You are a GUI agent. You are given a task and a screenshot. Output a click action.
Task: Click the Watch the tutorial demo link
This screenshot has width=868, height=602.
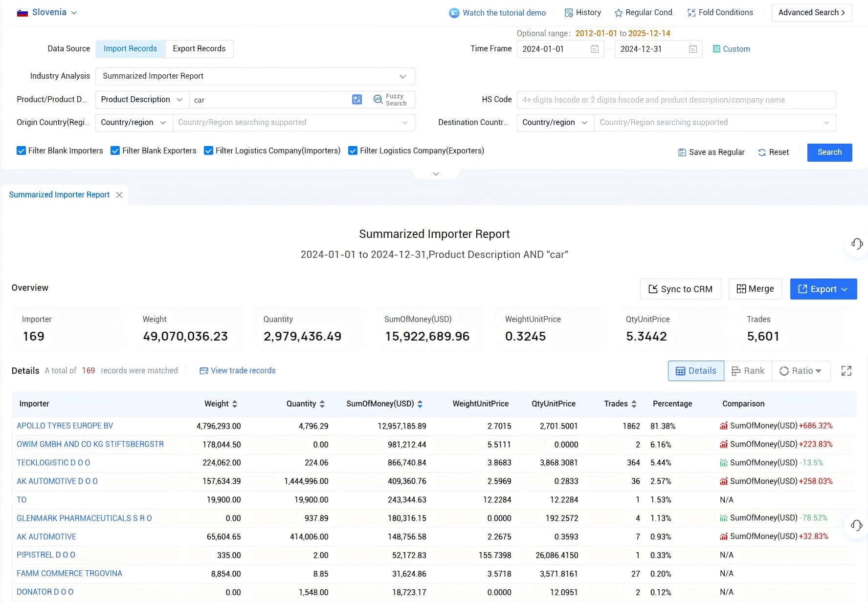coord(504,13)
